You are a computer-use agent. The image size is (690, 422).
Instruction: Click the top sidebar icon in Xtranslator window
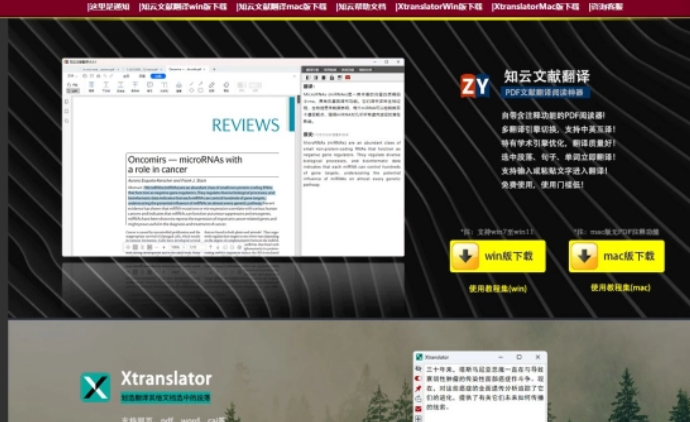[418, 369]
